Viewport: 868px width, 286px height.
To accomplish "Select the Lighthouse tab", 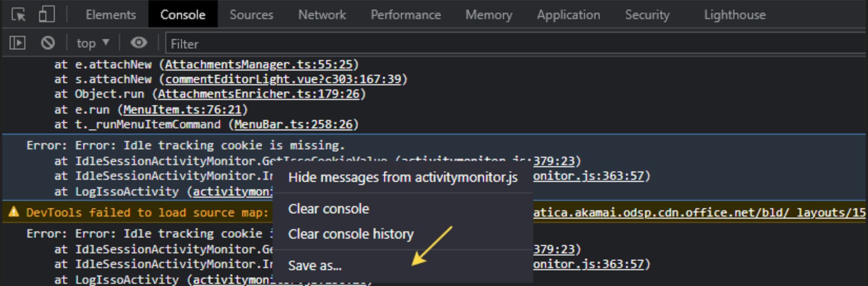I will (735, 14).
